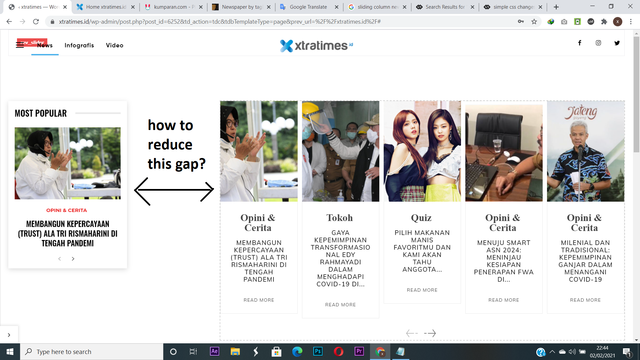This screenshot has width=640, height=360.
Task: Show next Most Popular post
Action: [x=73, y=259]
